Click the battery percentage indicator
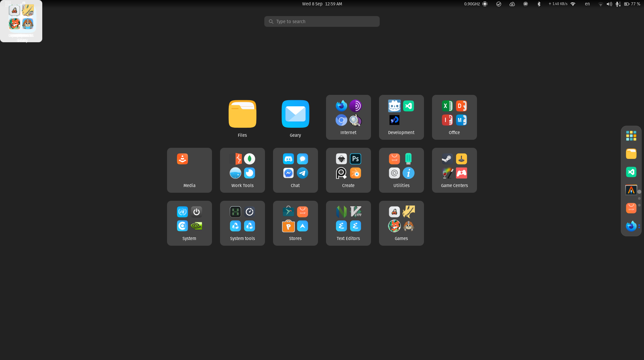Viewport: 644px width, 360px height. coord(635,4)
